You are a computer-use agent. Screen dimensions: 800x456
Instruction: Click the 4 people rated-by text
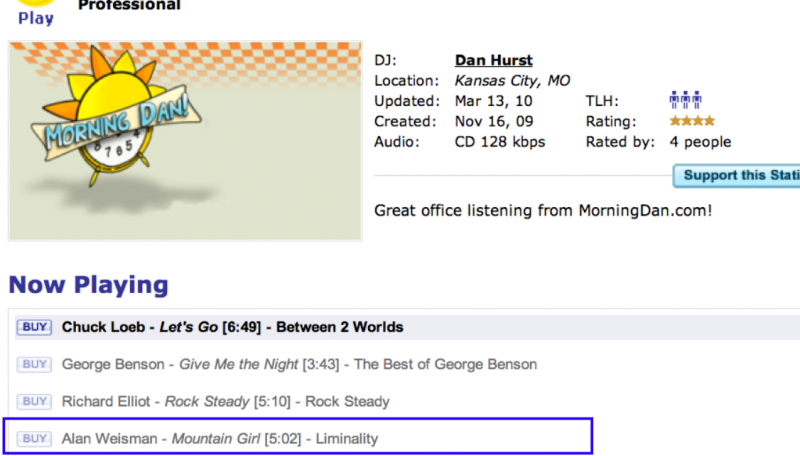(700, 142)
